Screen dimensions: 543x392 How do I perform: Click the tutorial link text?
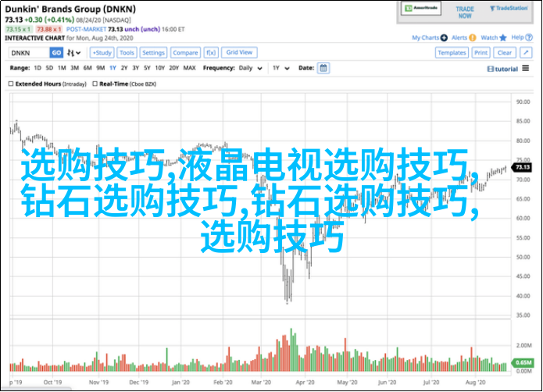click(506, 69)
